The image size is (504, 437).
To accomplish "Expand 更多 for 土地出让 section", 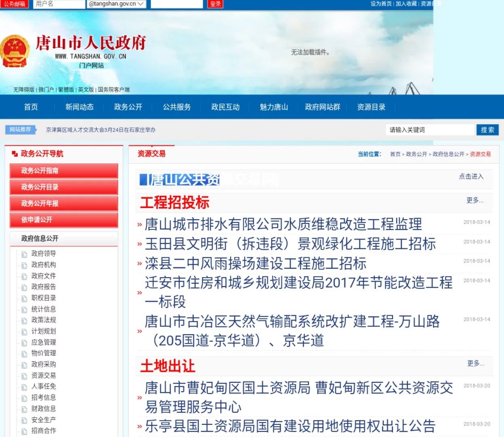I will (475, 363).
